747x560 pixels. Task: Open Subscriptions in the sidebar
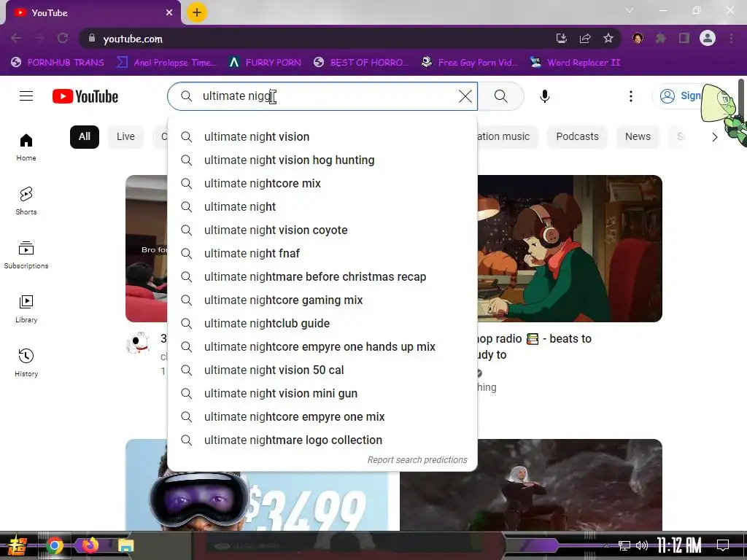26,254
